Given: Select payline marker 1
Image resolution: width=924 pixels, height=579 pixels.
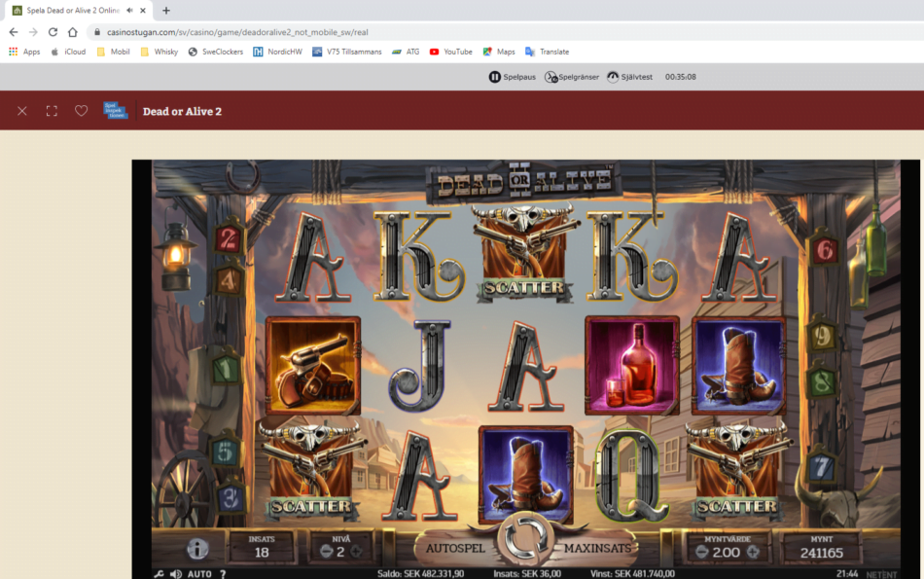Looking at the screenshot, I should coord(226,369).
